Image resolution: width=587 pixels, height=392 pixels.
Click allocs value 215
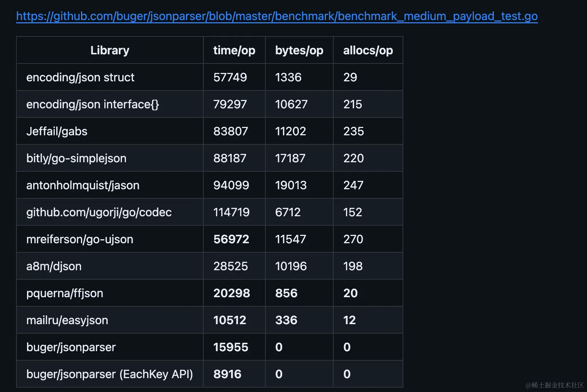[x=353, y=104]
